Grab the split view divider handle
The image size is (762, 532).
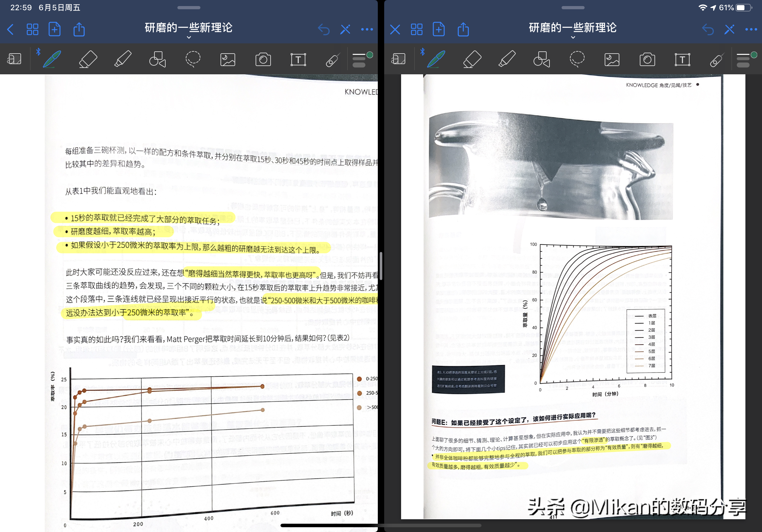pos(381,266)
